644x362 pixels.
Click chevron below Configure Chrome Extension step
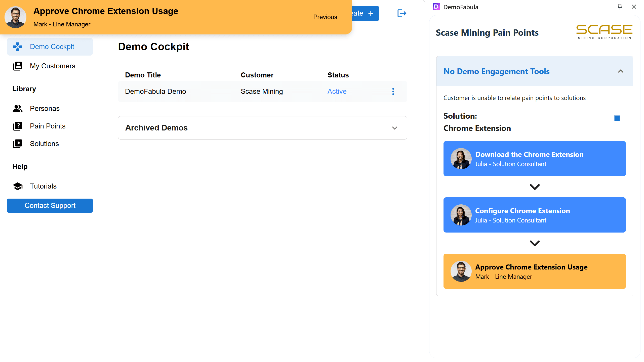(x=535, y=243)
